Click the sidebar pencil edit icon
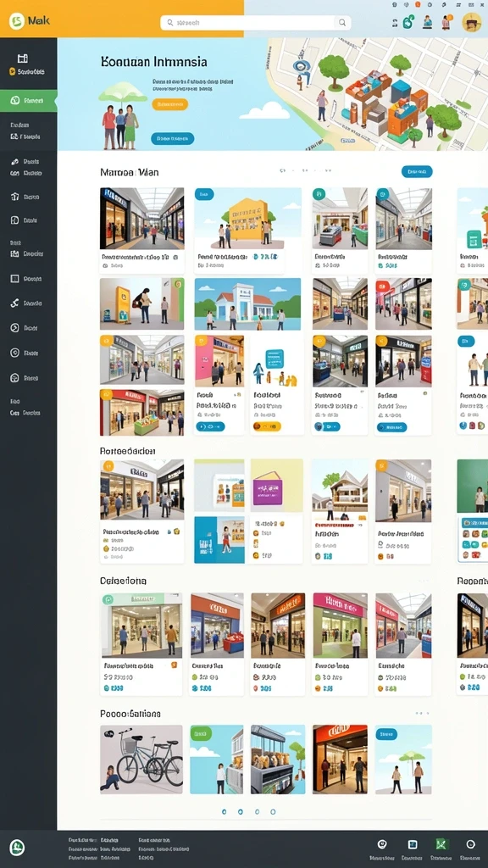 click(15, 162)
